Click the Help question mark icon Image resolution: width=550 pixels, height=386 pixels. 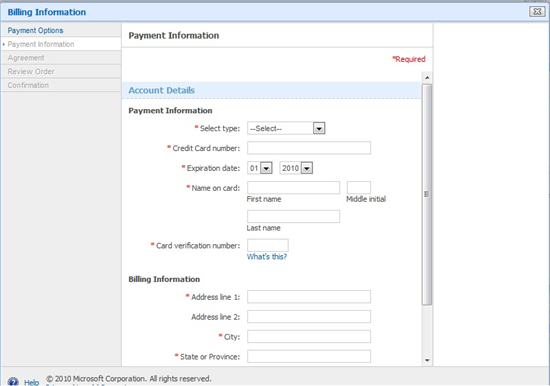click(13, 382)
